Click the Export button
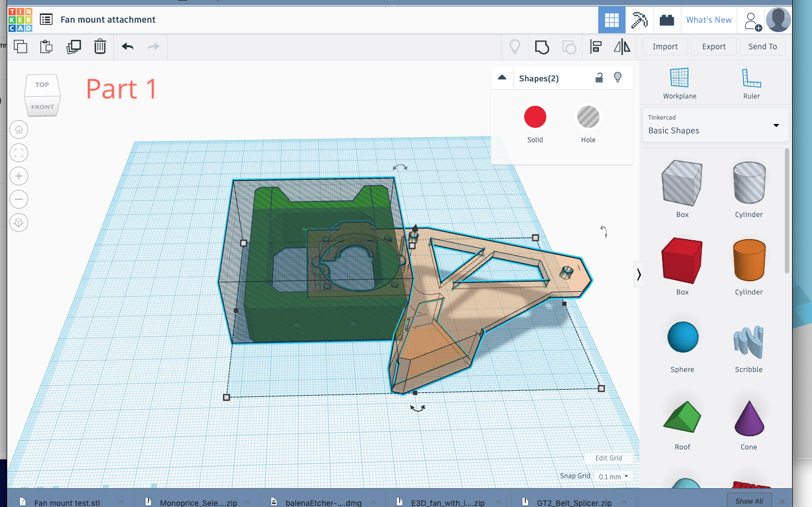 point(714,46)
